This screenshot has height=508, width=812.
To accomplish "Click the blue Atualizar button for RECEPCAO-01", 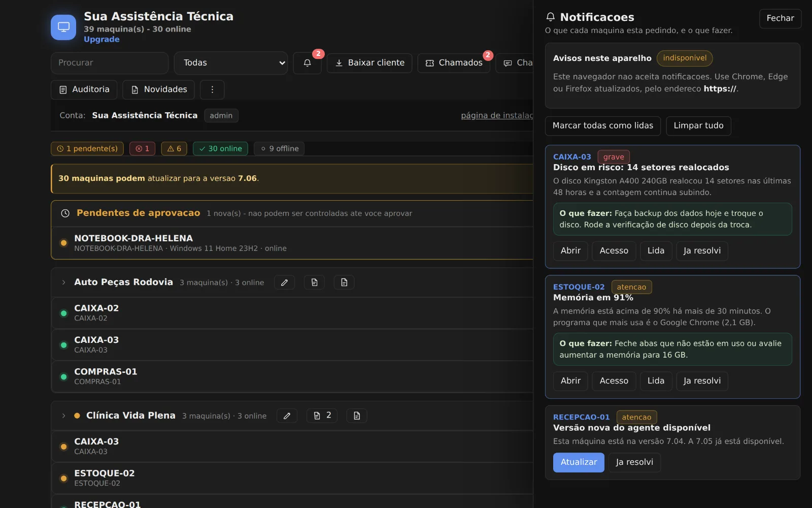I will (x=579, y=462).
